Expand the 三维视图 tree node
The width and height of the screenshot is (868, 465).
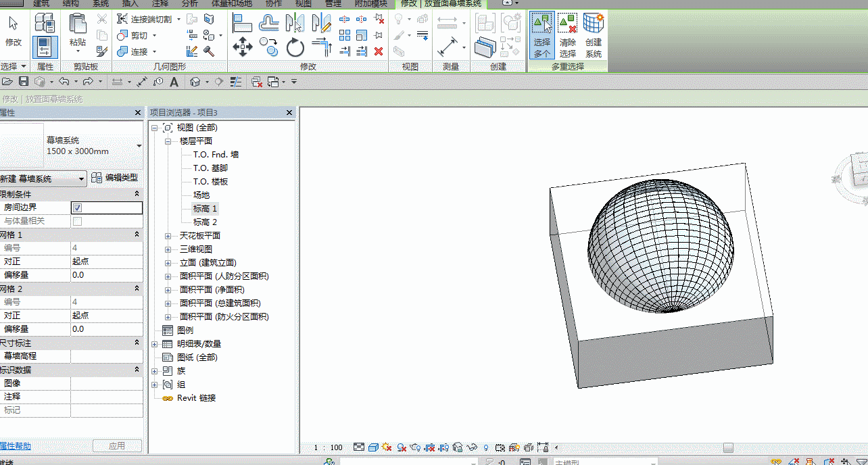click(x=168, y=249)
